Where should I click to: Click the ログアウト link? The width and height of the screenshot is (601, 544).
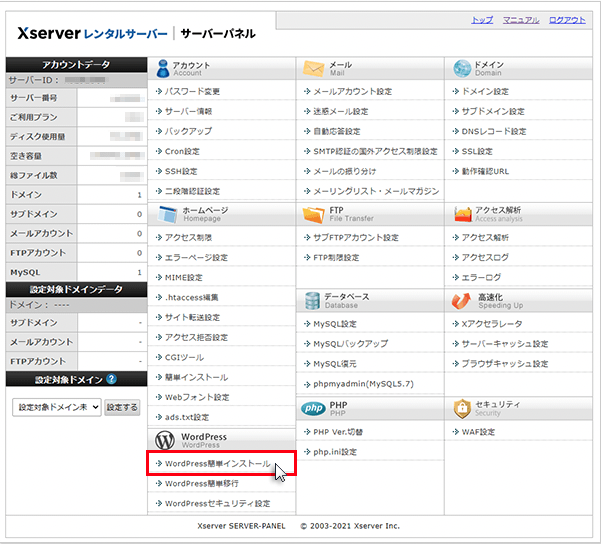pos(567,20)
